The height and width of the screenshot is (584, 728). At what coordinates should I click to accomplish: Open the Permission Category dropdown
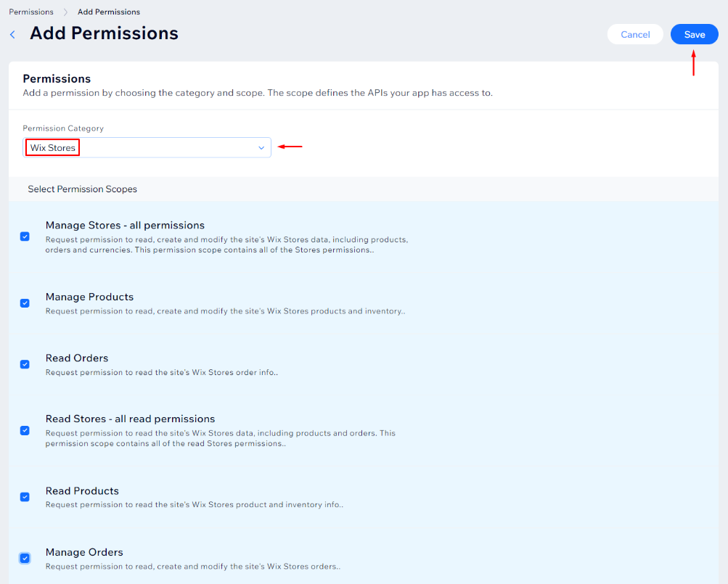pyautogui.click(x=147, y=147)
